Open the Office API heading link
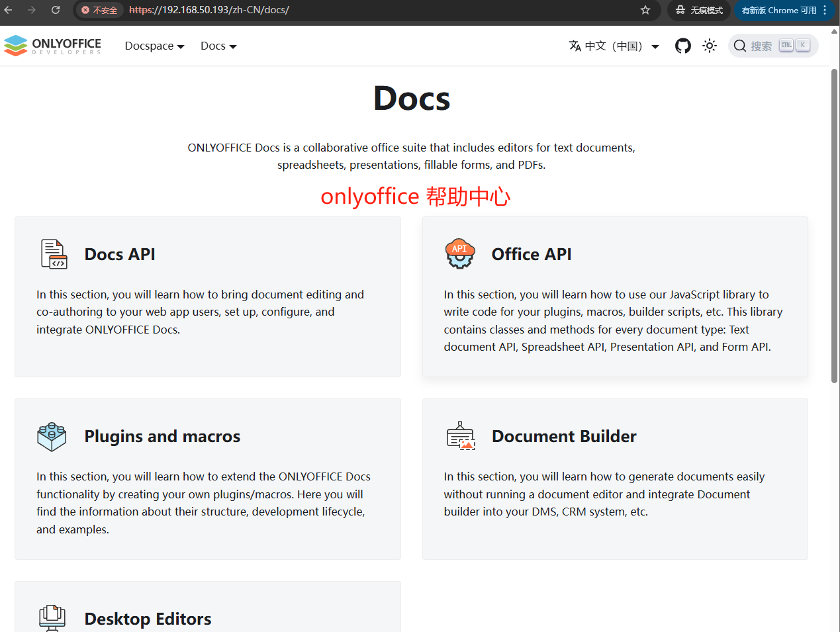840x632 pixels. pos(532,254)
